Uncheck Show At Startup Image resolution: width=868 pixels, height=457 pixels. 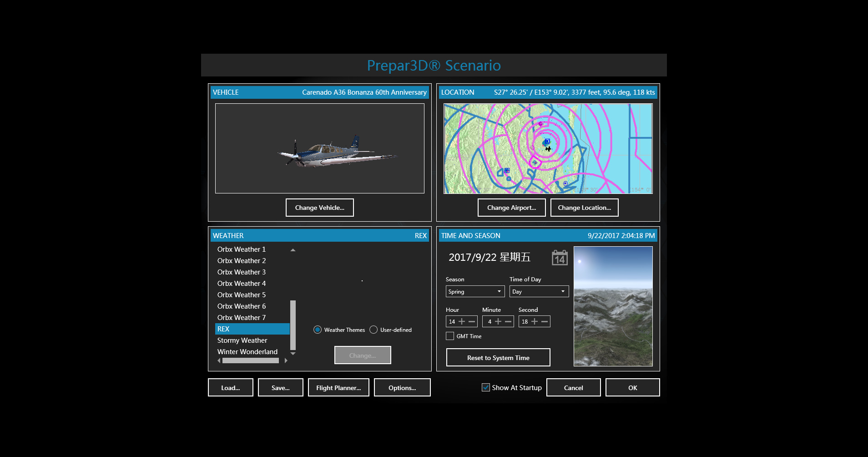[486, 387]
